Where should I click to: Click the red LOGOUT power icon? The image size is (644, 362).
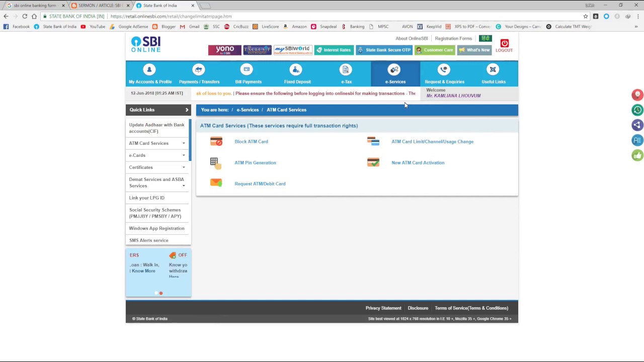pyautogui.click(x=505, y=43)
